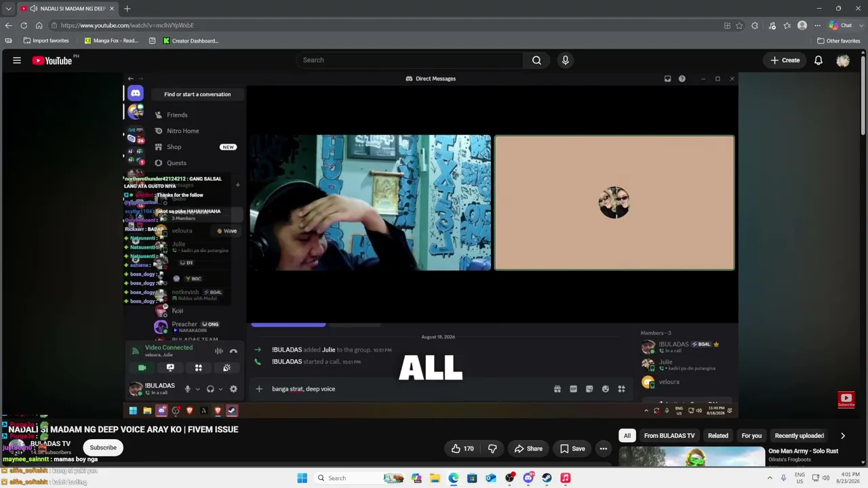Viewport: 868px width, 488px height.
Task: Open the Other favorites folder
Action: point(838,41)
